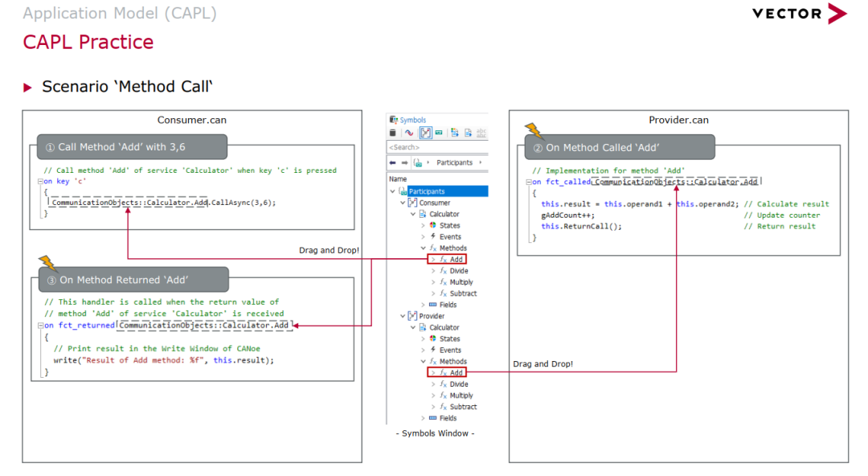Image resolution: width=868 pixels, height=476 pixels.
Task: Click the grayed document icon beside abc icon
Action: pyautogui.click(x=469, y=133)
